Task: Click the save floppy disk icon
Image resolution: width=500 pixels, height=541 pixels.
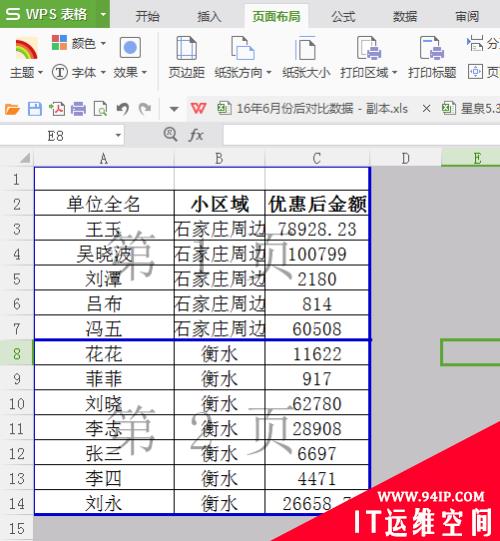Action: pos(35,109)
